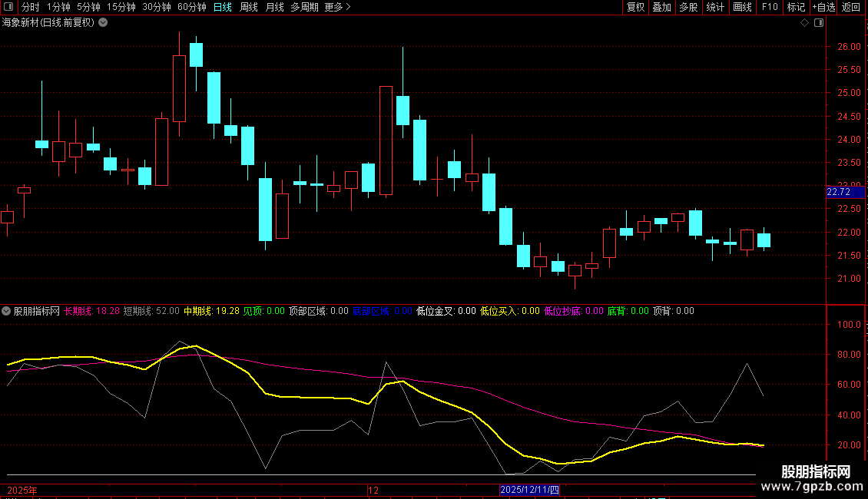The width and height of the screenshot is (868, 499).
Task: Click the 26.00 price axis label
Action: pos(849,47)
